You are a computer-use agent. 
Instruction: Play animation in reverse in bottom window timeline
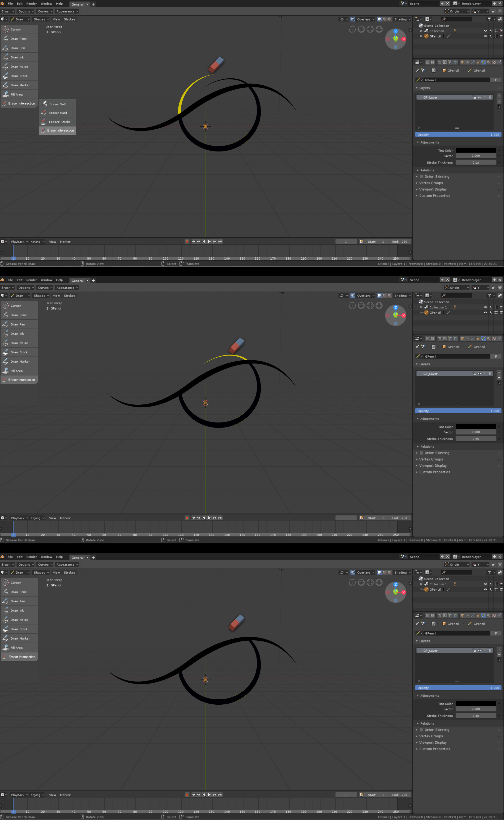click(204, 795)
